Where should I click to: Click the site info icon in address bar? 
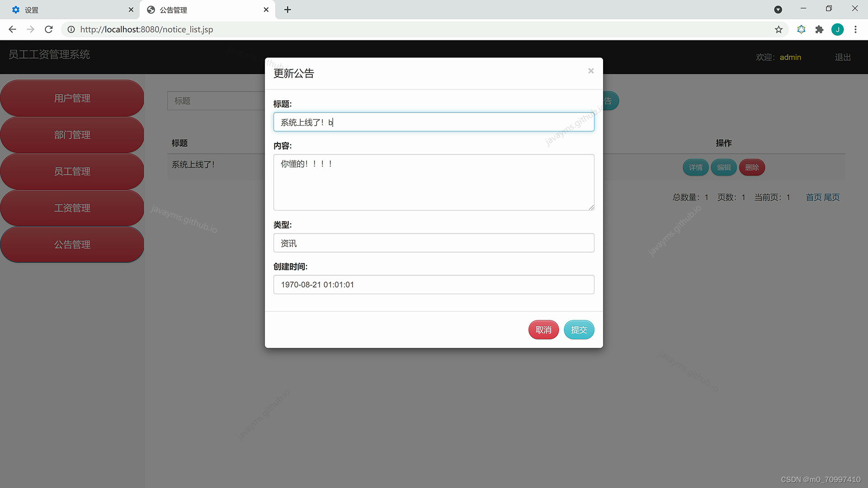click(71, 29)
